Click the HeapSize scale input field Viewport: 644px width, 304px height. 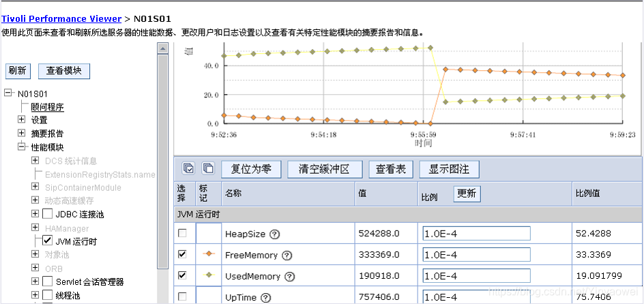click(476, 233)
